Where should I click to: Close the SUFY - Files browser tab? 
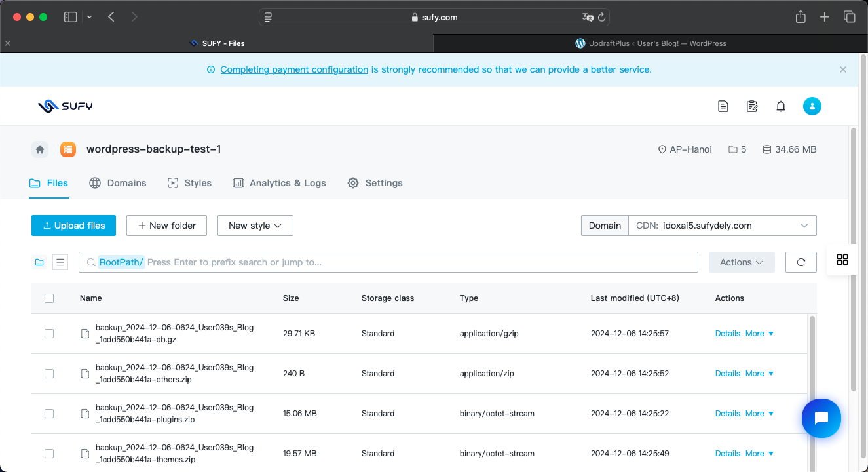click(x=8, y=43)
